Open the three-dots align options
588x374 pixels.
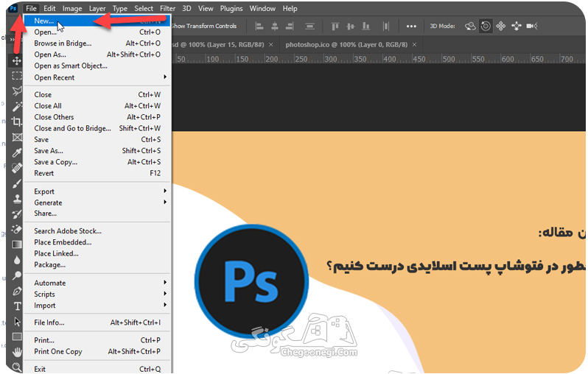pyautogui.click(x=411, y=27)
